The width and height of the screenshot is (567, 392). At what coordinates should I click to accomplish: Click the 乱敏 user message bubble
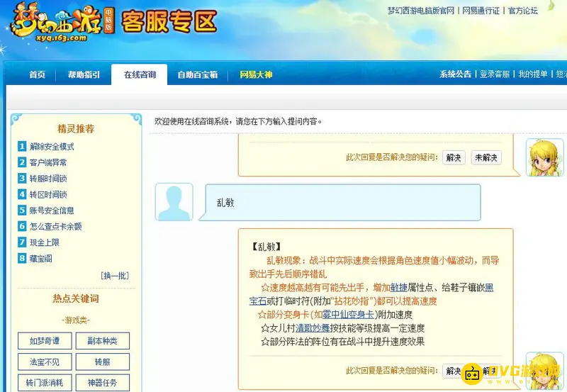point(342,203)
